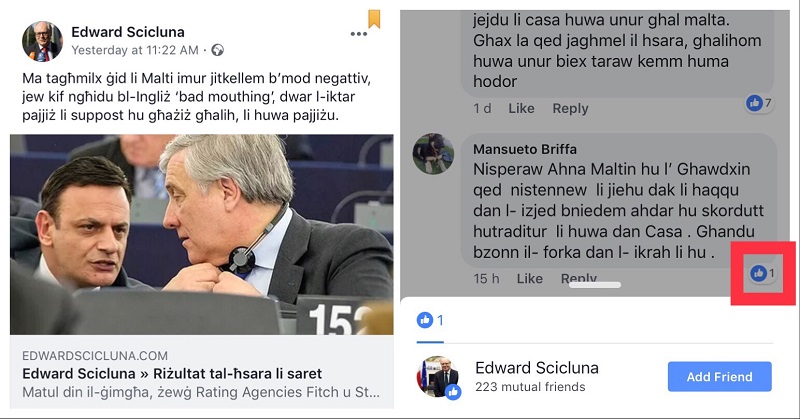Open Edward Scicluna in reactions list

point(537,367)
